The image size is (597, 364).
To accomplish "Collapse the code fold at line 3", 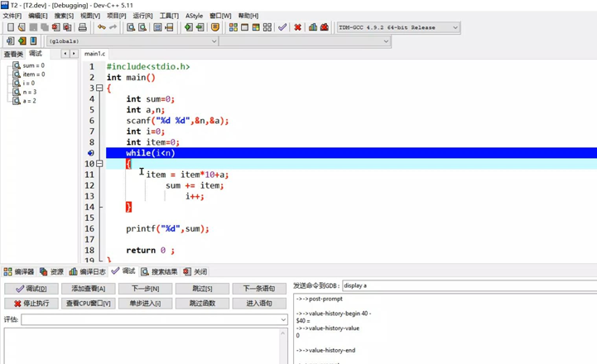I will click(x=99, y=88).
